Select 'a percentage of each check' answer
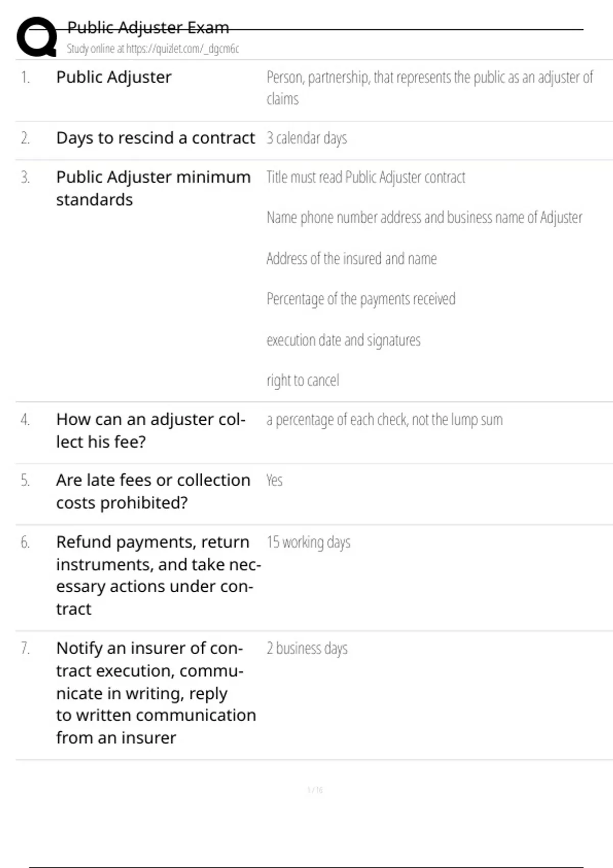Screen dimensions: 613x868 (384, 420)
